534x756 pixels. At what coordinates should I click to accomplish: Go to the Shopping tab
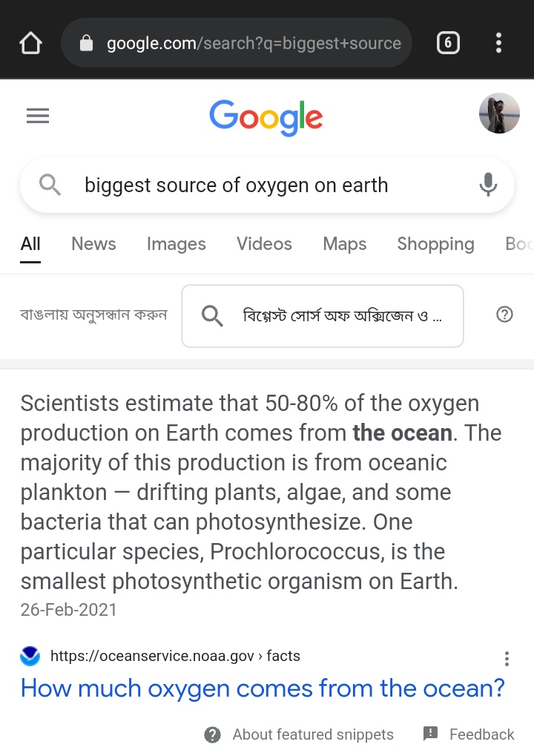(435, 244)
